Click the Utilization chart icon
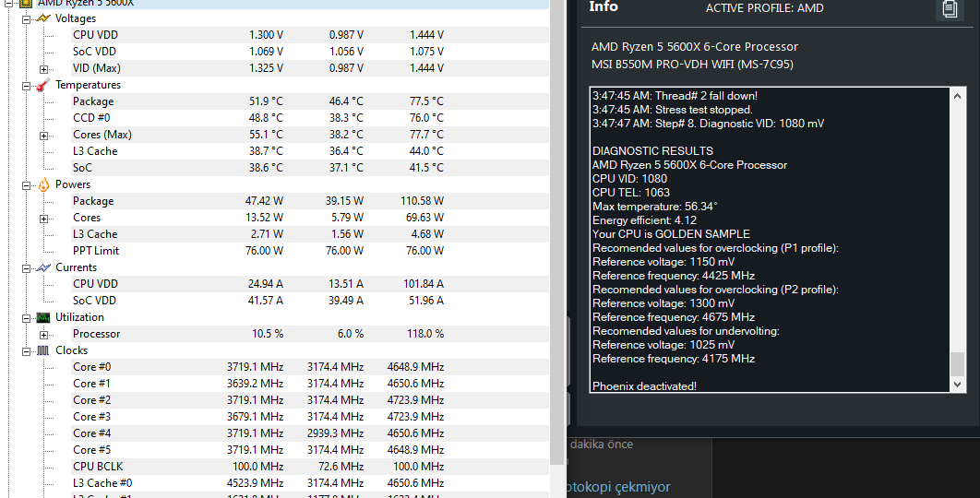 pyautogui.click(x=43, y=317)
